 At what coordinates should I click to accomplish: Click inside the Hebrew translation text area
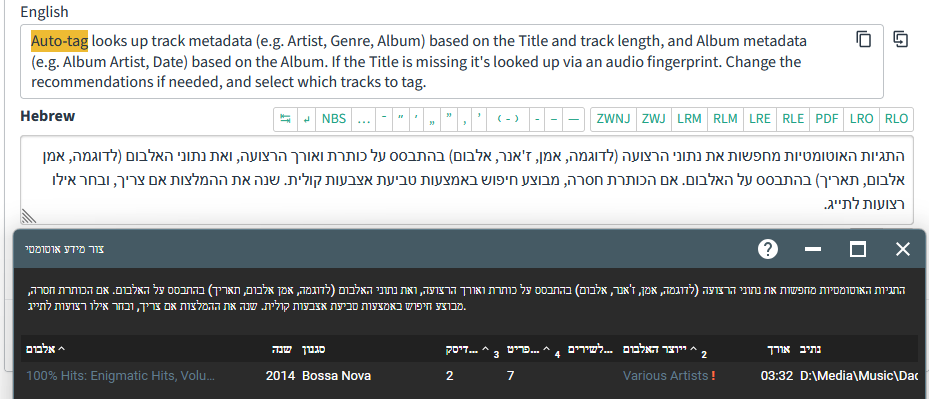466,180
